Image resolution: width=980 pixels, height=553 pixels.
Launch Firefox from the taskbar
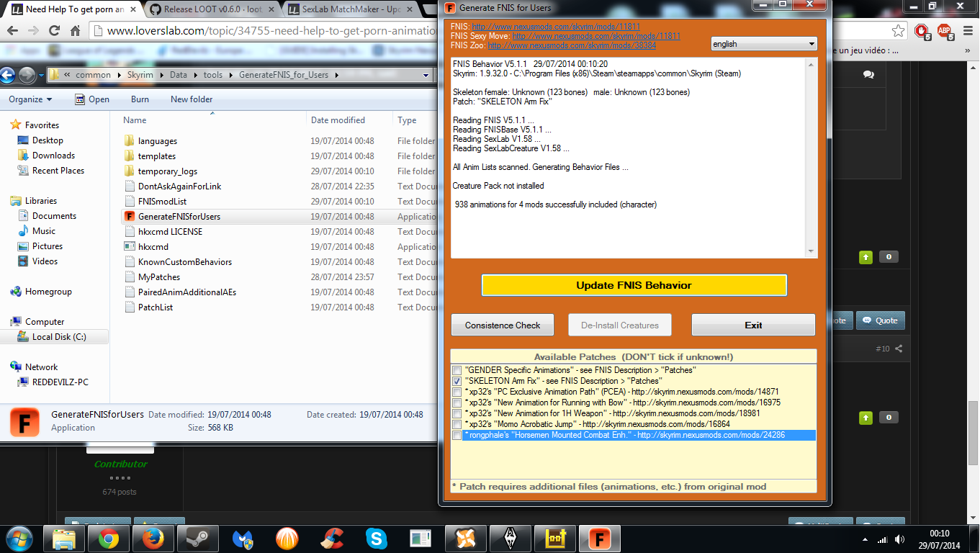[x=153, y=538]
